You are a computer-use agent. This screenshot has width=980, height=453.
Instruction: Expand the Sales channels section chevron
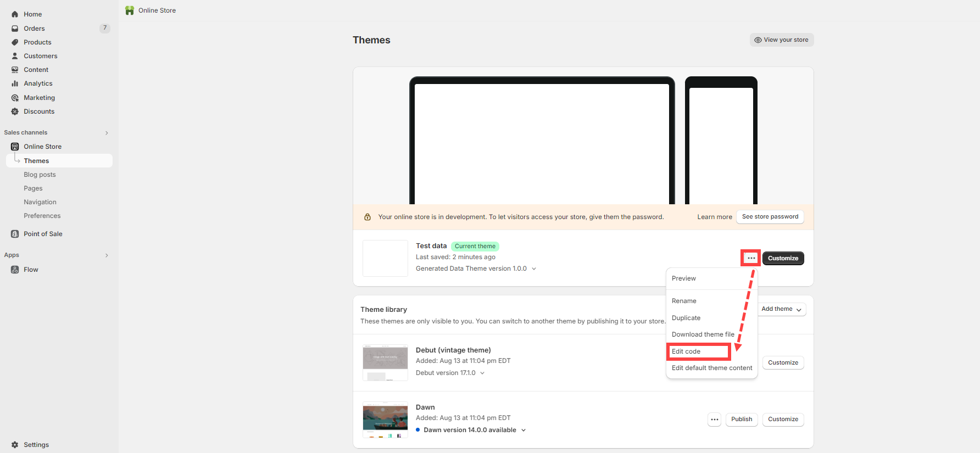click(107, 133)
